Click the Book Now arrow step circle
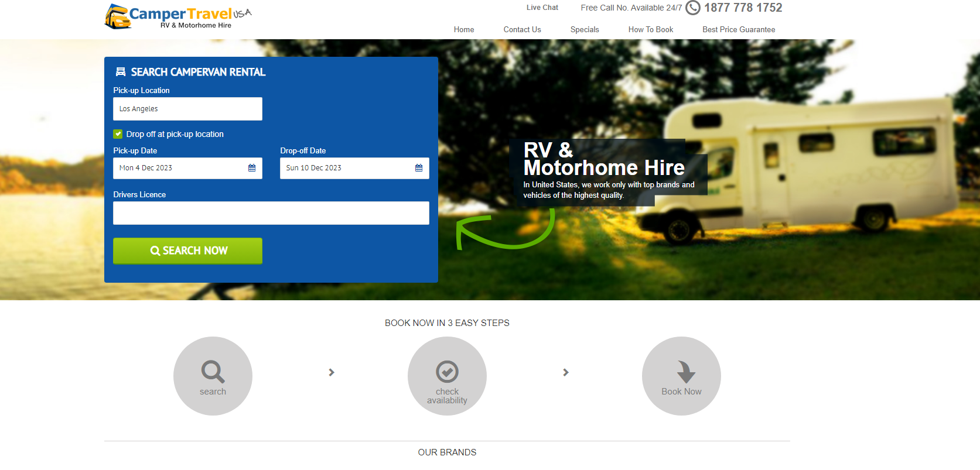Image resolution: width=980 pixels, height=470 pixels. pyautogui.click(x=681, y=376)
